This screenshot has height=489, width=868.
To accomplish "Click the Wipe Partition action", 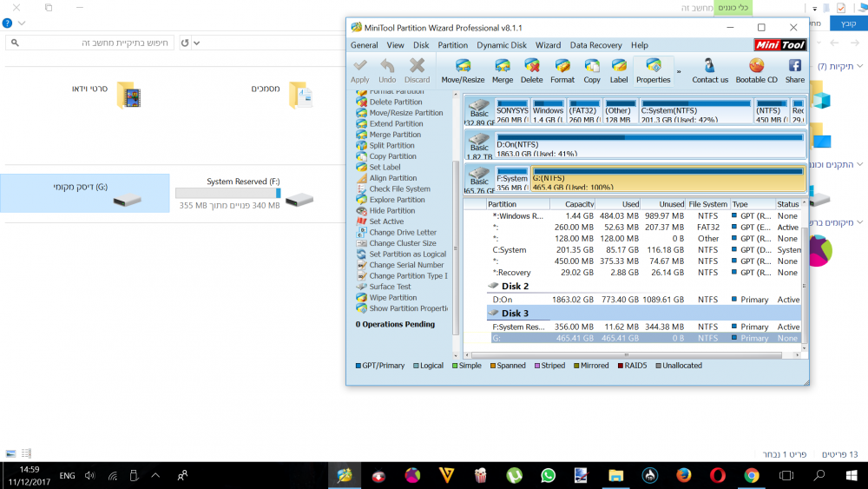I will pyautogui.click(x=392, y=297).
